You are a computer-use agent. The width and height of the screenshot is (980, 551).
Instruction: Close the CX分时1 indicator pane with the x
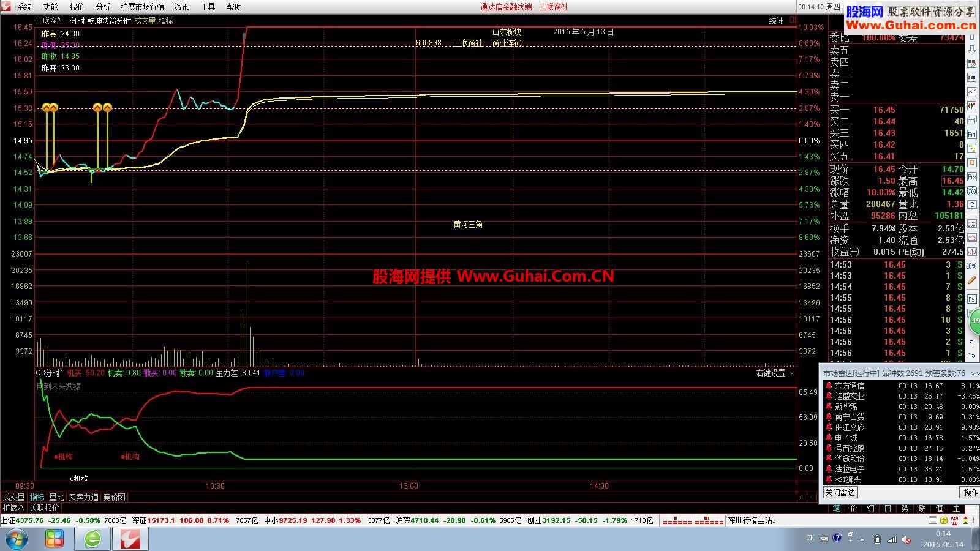click(x=792, y=373)
